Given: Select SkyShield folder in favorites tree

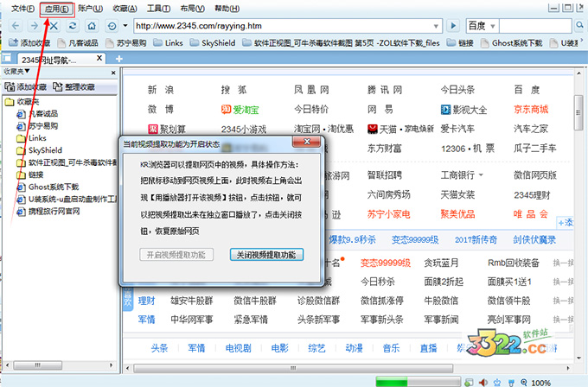Looking at the screenshot, I should pos(40,150).
